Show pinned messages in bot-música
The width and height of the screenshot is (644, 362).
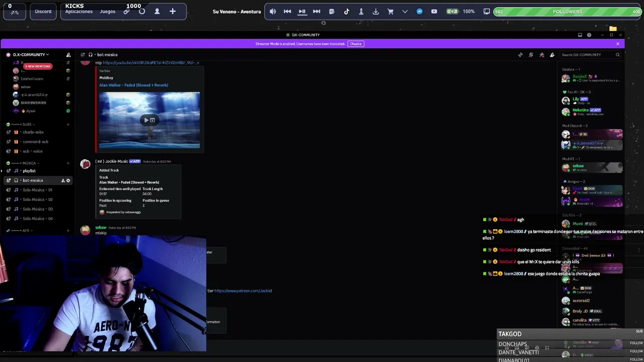541,55
